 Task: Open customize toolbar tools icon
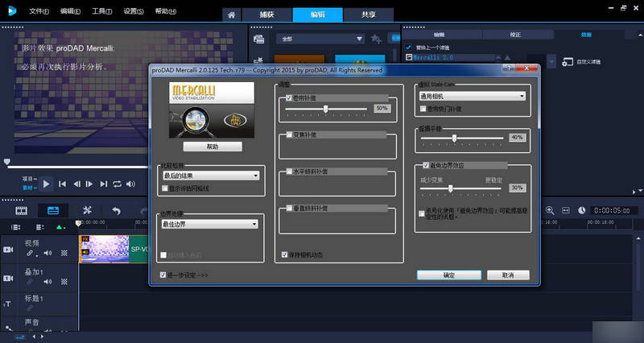(x=87, y=210)
